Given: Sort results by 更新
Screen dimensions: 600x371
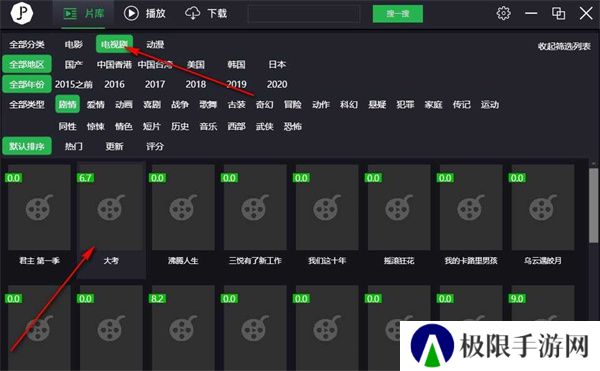Looking at the screenshot, I should 114,146.
